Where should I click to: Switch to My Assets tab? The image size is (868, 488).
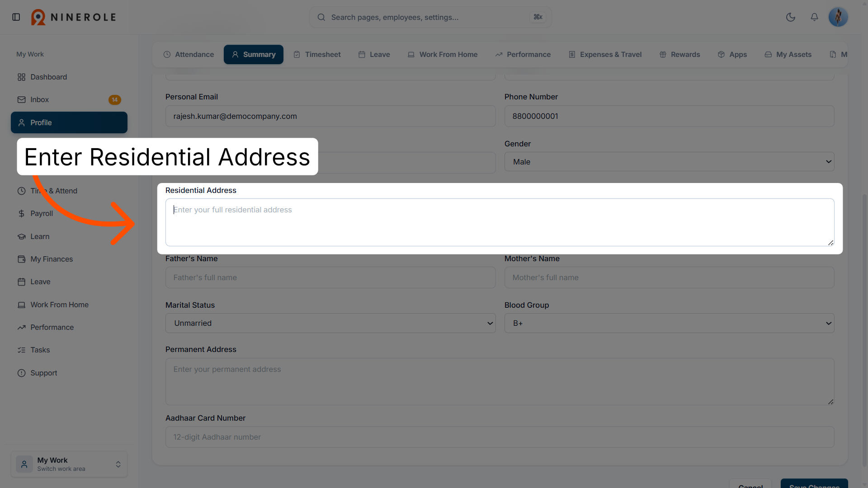(788, 54)
